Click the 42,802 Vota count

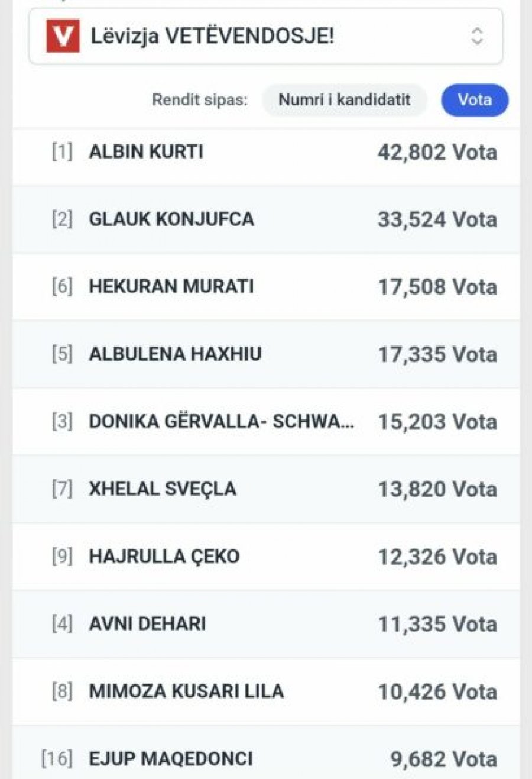(437, 153)
